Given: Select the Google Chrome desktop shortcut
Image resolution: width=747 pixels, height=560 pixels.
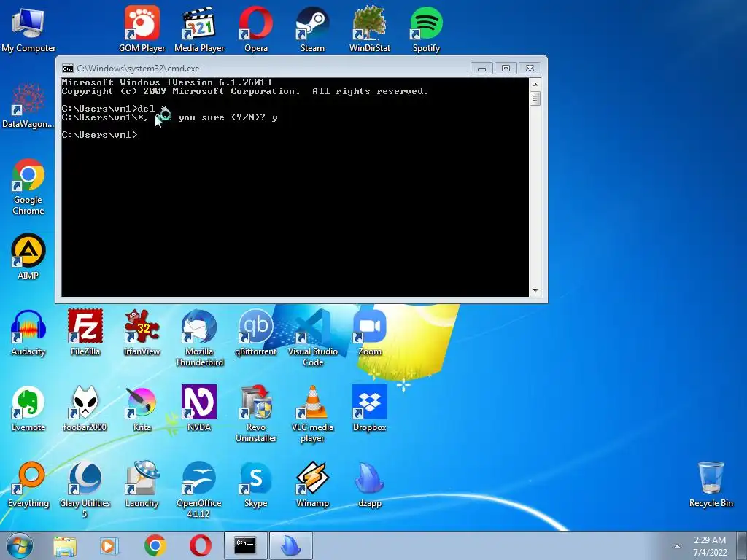Looking at the screenshot, I should [x=28, y=187].
